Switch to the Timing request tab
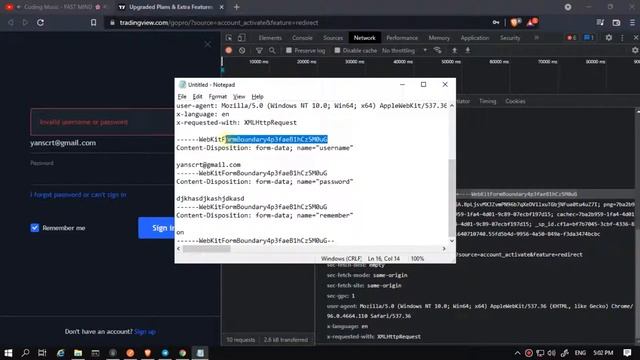640x360 pixels. 487,101
